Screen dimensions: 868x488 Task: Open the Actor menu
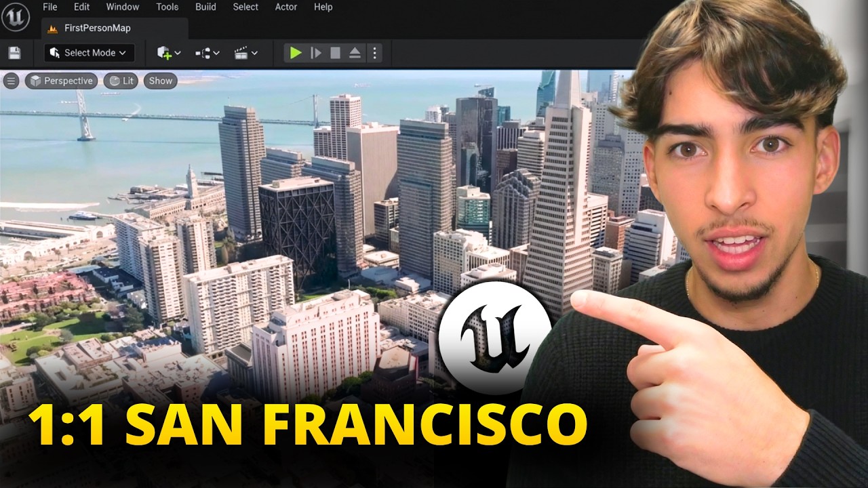pos(286,7)
